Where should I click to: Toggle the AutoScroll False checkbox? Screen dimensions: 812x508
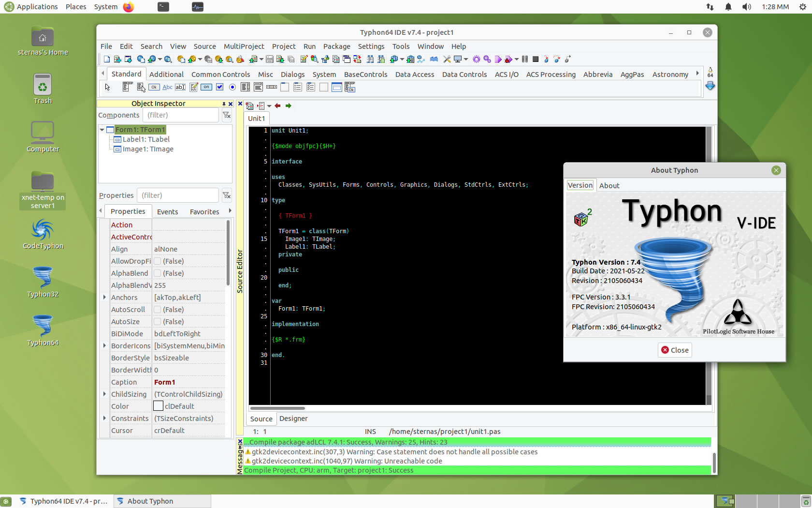point(157,310)
